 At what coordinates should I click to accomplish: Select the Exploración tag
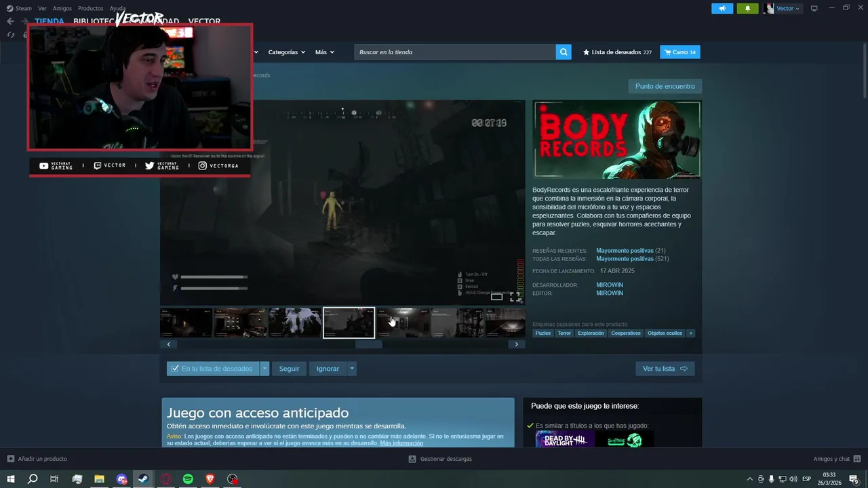tap(591, 333)
